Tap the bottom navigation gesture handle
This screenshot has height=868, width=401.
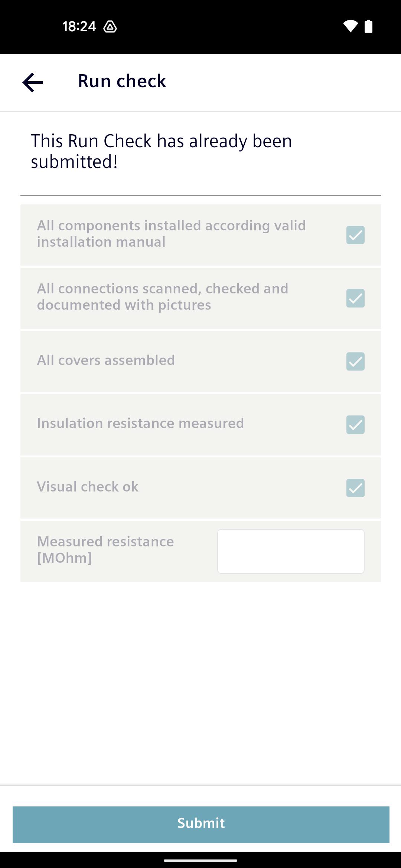[200, 860]
